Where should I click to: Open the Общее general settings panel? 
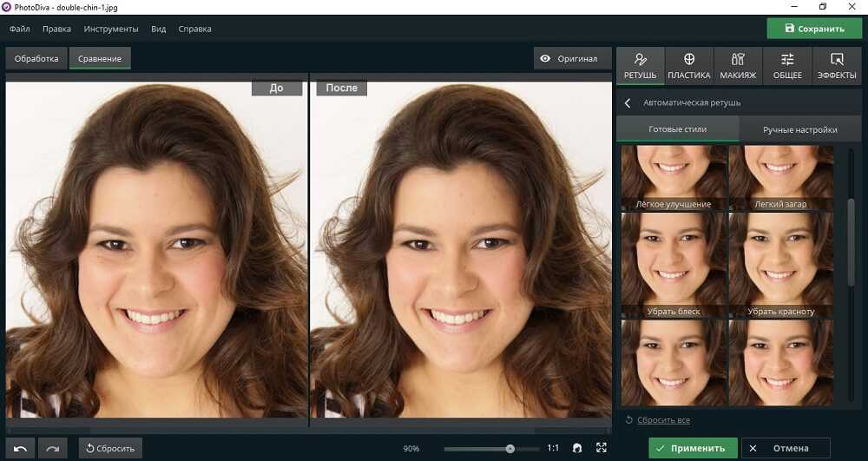pyautogui.click(x=787, y=66)
